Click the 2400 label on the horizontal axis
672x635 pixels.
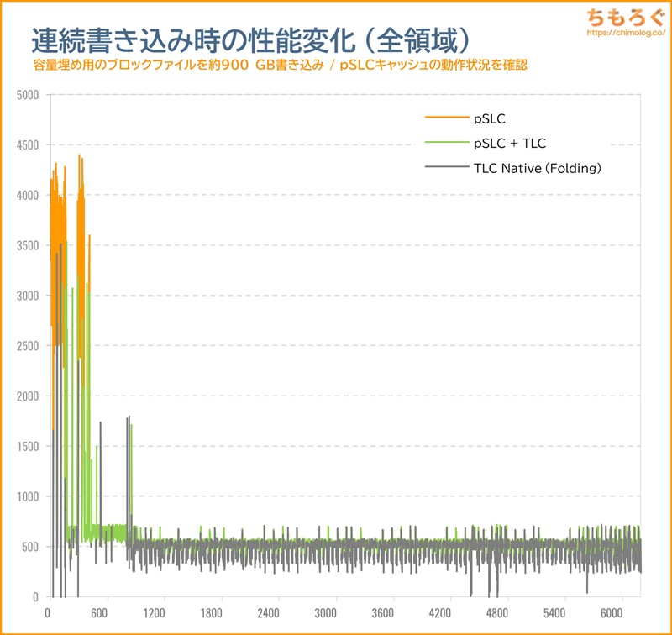270,612
